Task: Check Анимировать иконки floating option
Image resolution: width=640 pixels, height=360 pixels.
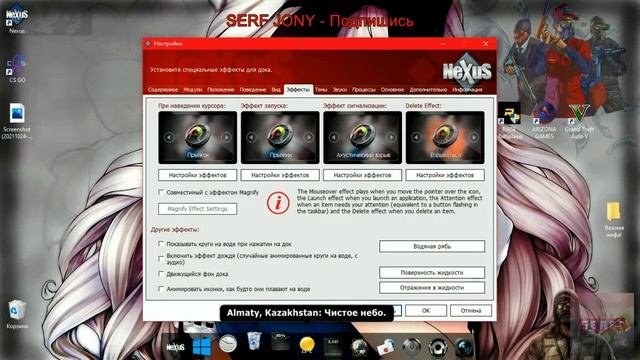Action: (x=161, y=289)
